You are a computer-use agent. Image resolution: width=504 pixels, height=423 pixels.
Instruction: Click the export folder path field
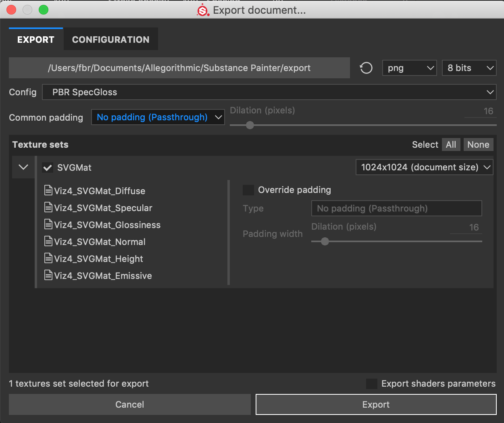[179, 68]
